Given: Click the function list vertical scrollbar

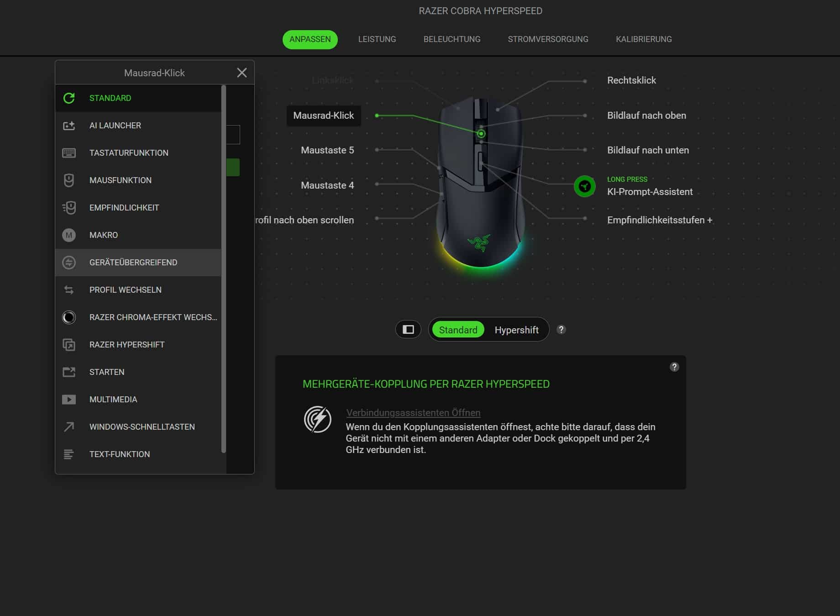Looking at the screenshot, I should click(x=224, y=269).
